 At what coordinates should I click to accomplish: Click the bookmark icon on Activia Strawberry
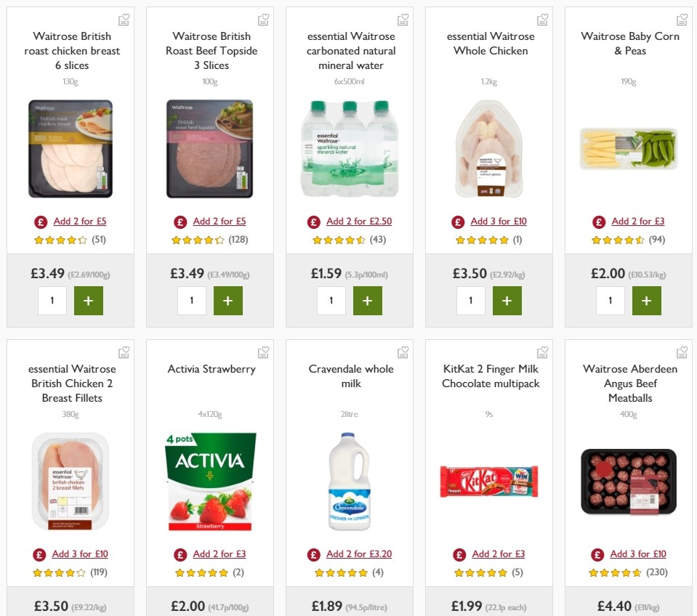coord(263,352)
